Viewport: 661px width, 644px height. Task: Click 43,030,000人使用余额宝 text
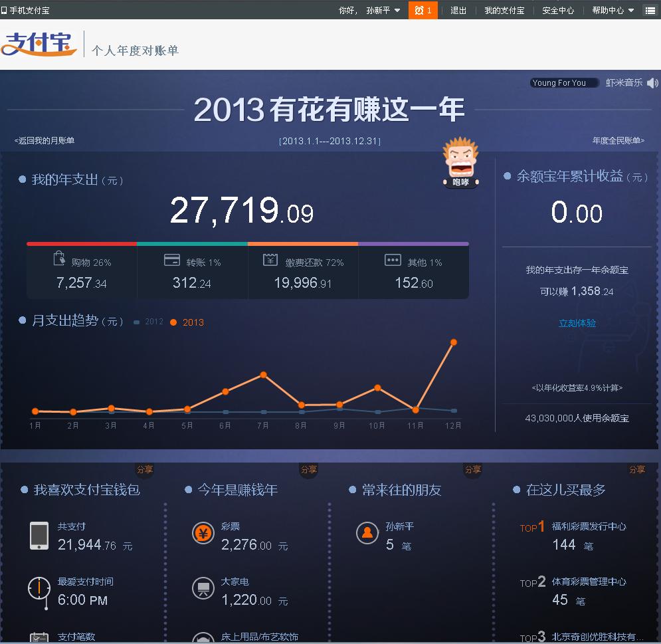(577, 418)
